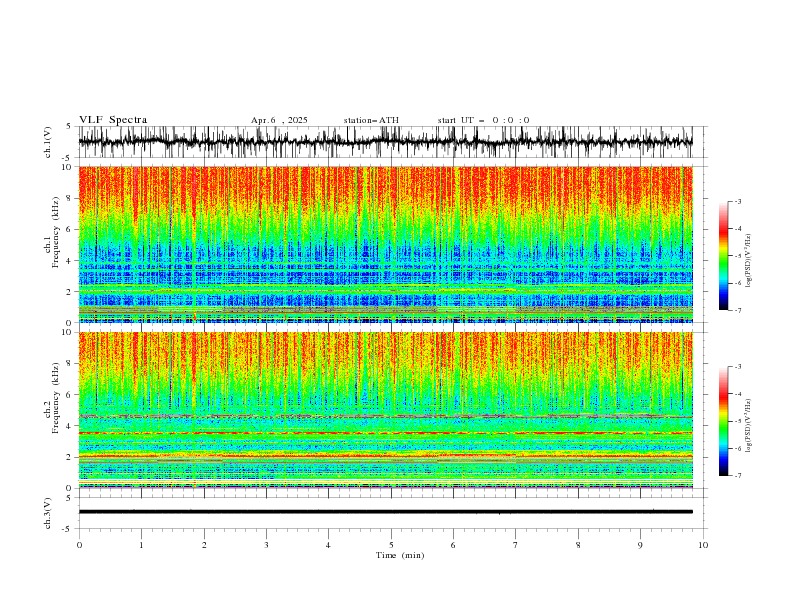
Task: Click inside the ch.2 spectrogram panel
Action: coord(385,410)
